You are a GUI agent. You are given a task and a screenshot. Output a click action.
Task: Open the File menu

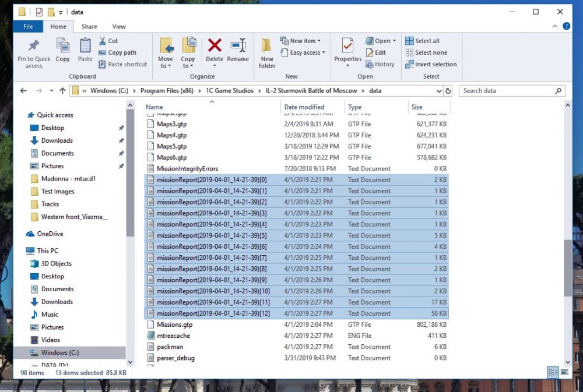point(27,26)
